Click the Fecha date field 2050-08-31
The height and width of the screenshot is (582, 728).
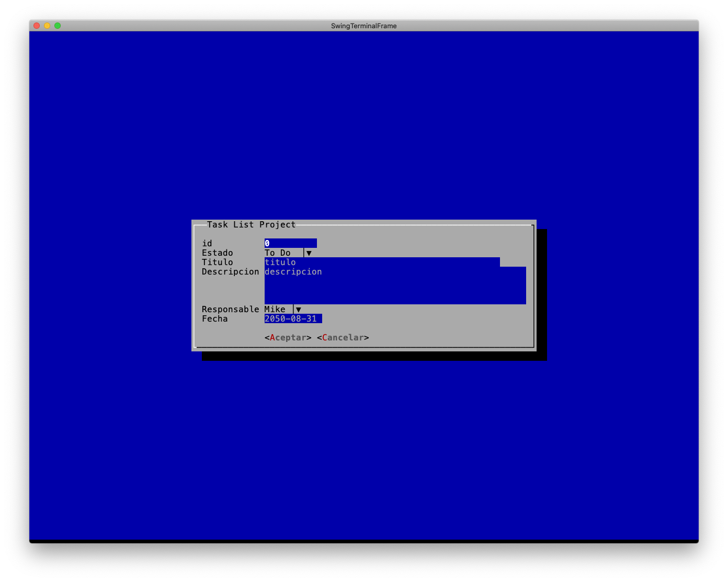(x=293, y=318)
